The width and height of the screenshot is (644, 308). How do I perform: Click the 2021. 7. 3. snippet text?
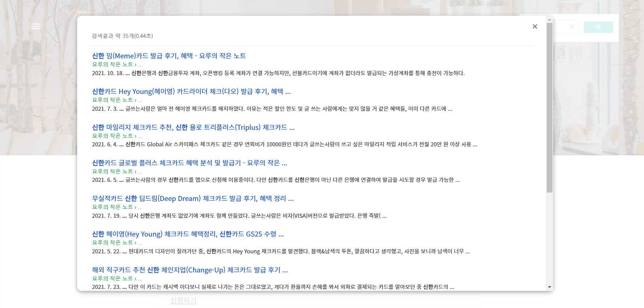(x=272, y=109)
